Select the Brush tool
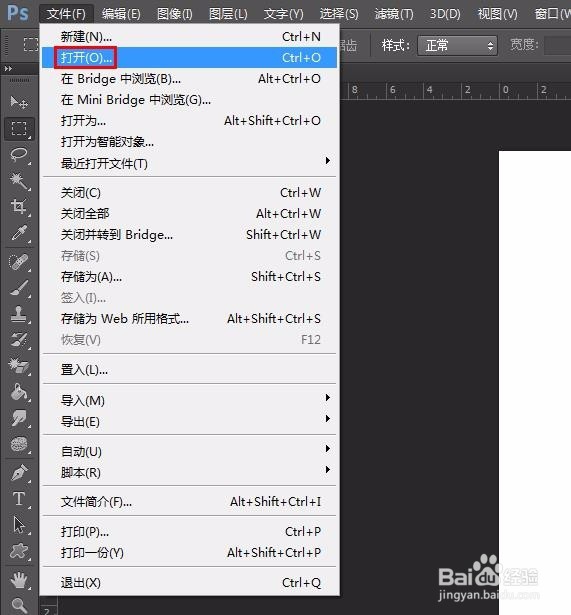 [19, 288]
